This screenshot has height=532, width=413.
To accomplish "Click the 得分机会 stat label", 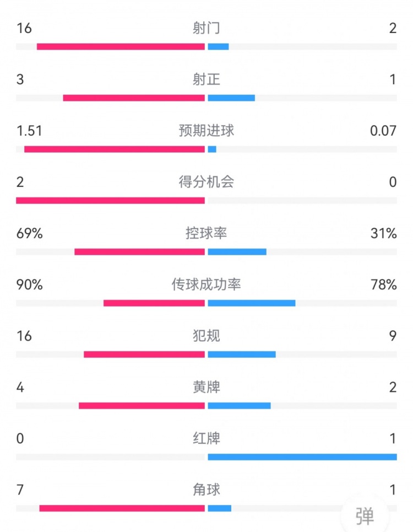I will click(x=206, y=182).
